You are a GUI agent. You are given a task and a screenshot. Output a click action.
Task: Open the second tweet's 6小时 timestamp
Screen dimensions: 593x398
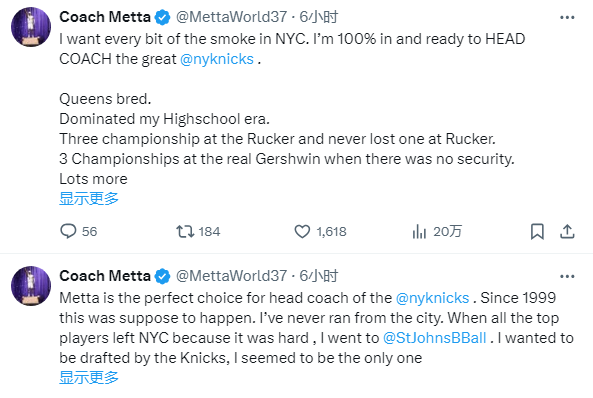(318, 276)
